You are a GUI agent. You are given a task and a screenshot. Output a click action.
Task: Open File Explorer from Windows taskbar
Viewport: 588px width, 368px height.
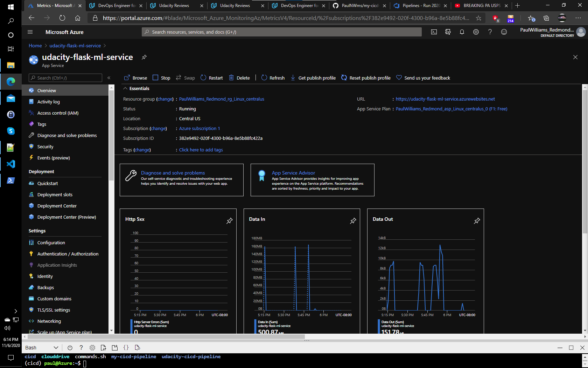(11, 65)
